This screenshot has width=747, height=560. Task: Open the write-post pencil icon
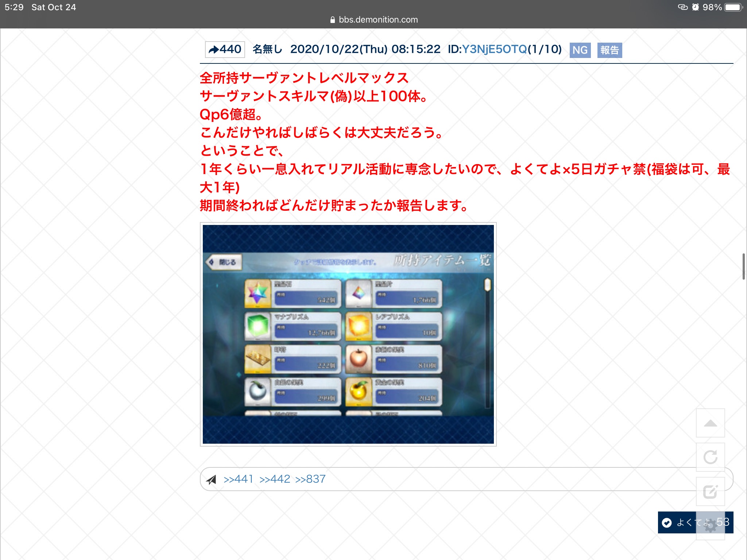pos(710,491)
